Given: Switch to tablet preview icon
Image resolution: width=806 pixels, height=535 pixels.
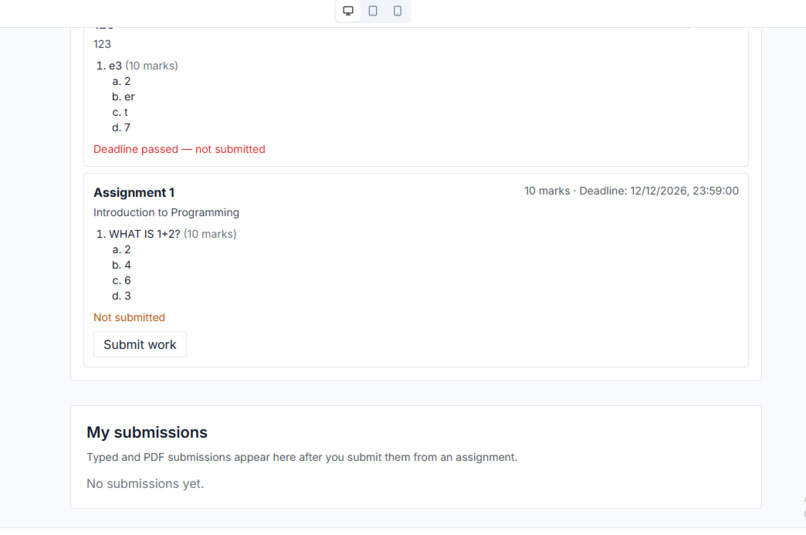Looking at the screenshot, I should click(x=373, y=11).
